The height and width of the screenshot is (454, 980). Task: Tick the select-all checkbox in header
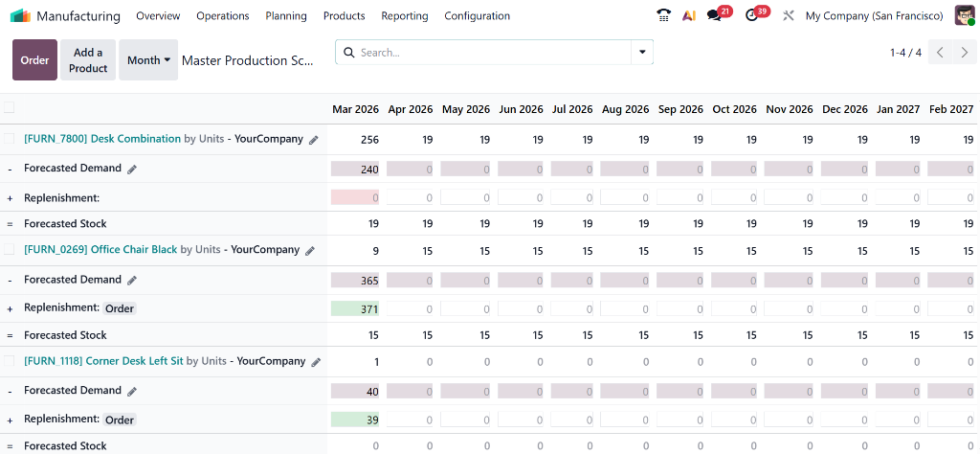coord(9,108)
